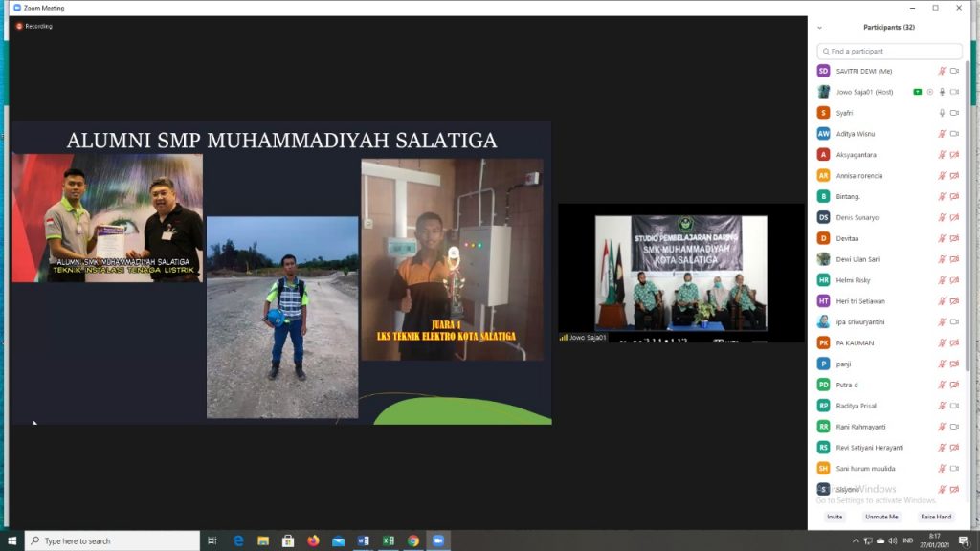Click the Unmute Me button
The image size is (980, 551).
[881, 517]
